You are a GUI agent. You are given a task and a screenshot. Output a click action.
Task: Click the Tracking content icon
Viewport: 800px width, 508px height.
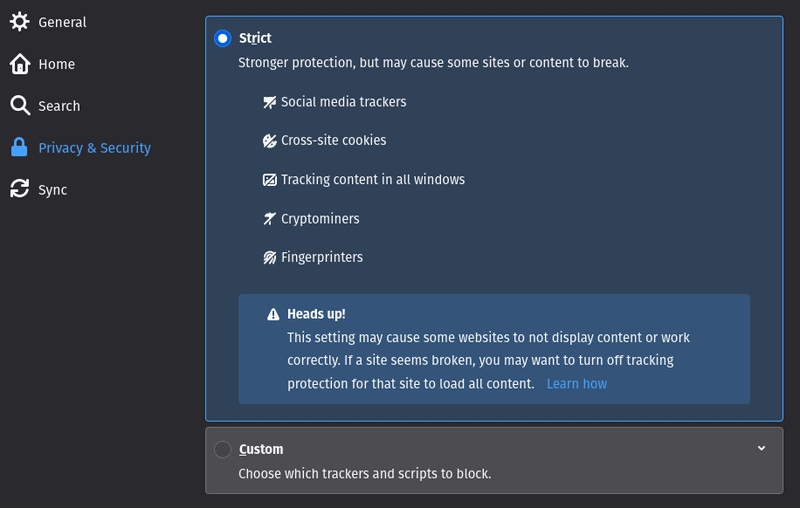269,180
